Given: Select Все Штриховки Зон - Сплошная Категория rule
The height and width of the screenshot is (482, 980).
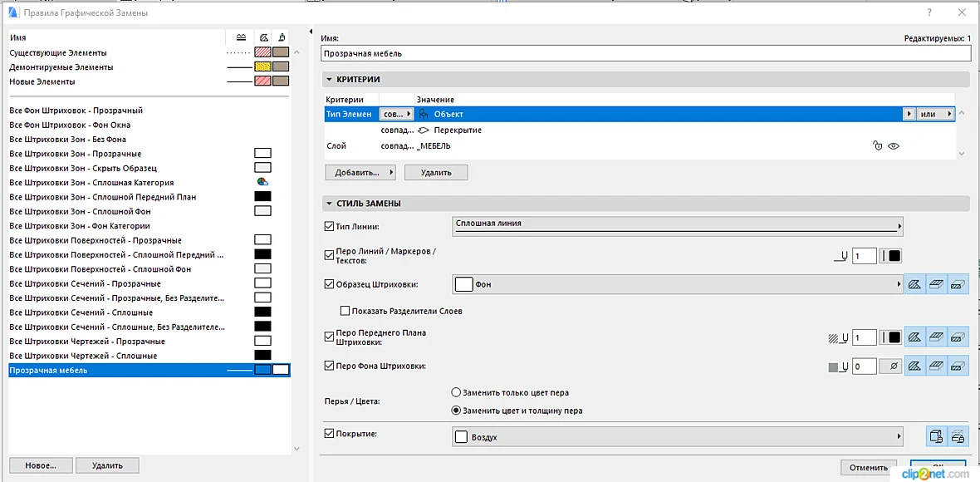Looking at the screenshot, I should click(x=91, y=183).
